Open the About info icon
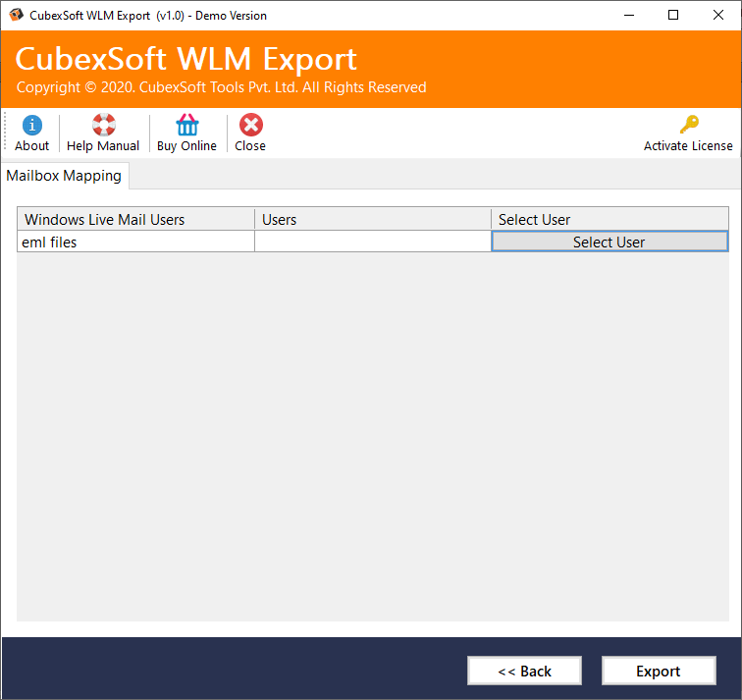742x700 pixels. 32,126
